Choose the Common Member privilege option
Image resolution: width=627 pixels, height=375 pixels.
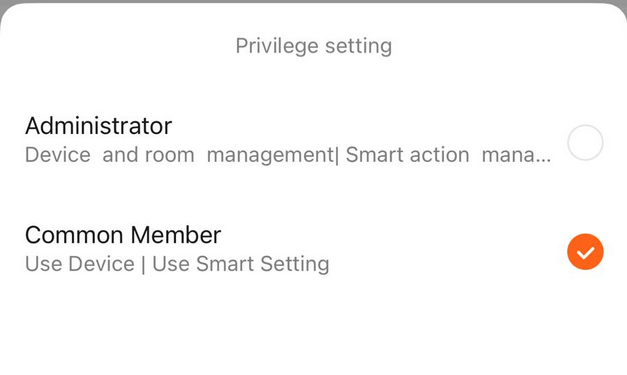(x=314, y=249)
